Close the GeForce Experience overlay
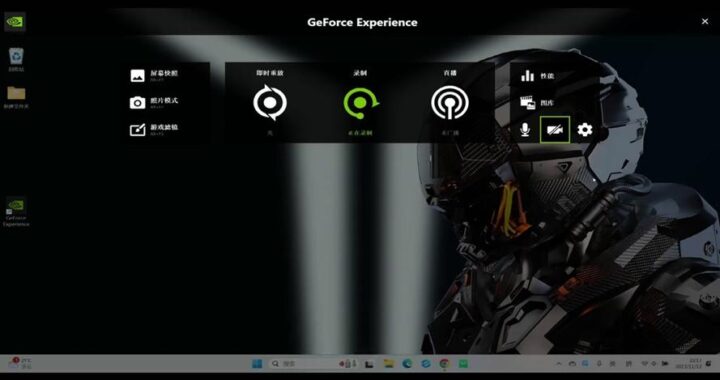The height and width of the screenshot is (380, 720). 705,22
